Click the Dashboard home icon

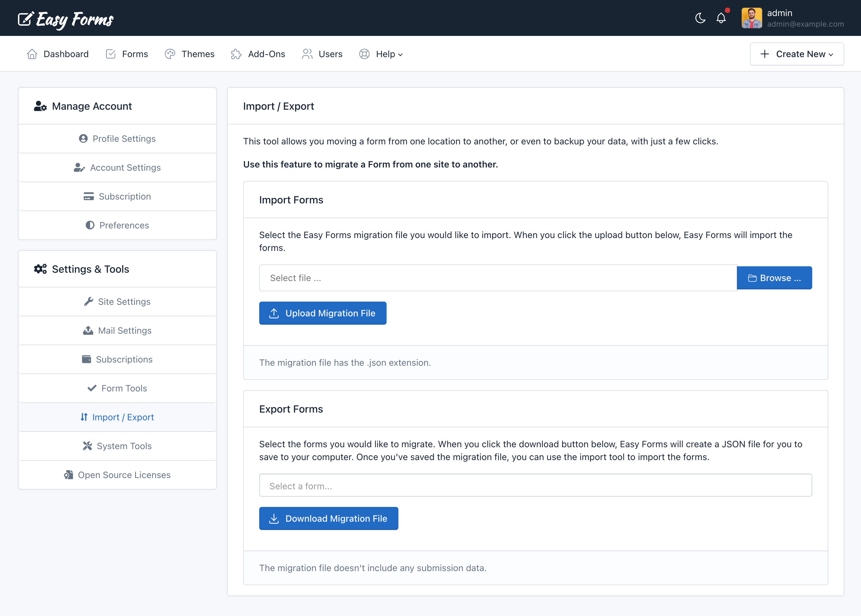tap(32, 54)
